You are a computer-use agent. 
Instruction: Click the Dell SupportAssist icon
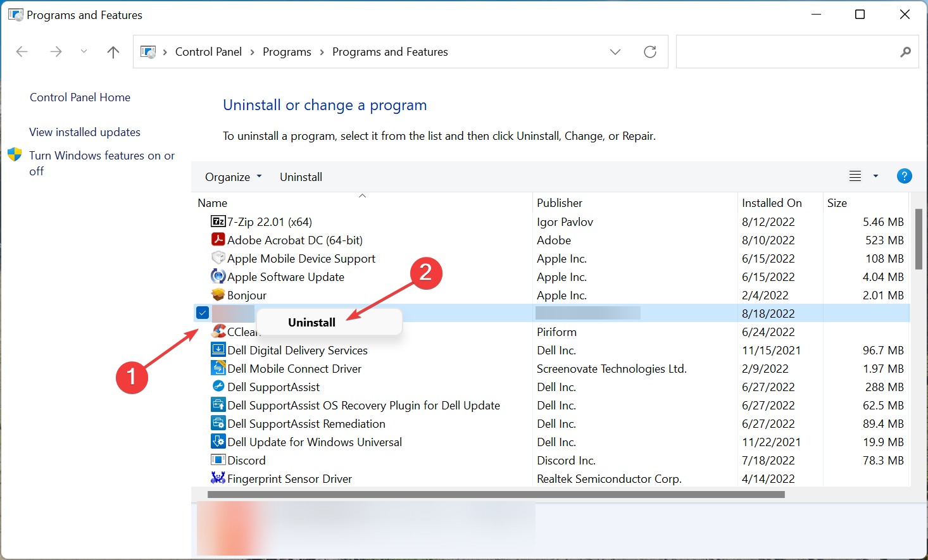click(218, 387)
